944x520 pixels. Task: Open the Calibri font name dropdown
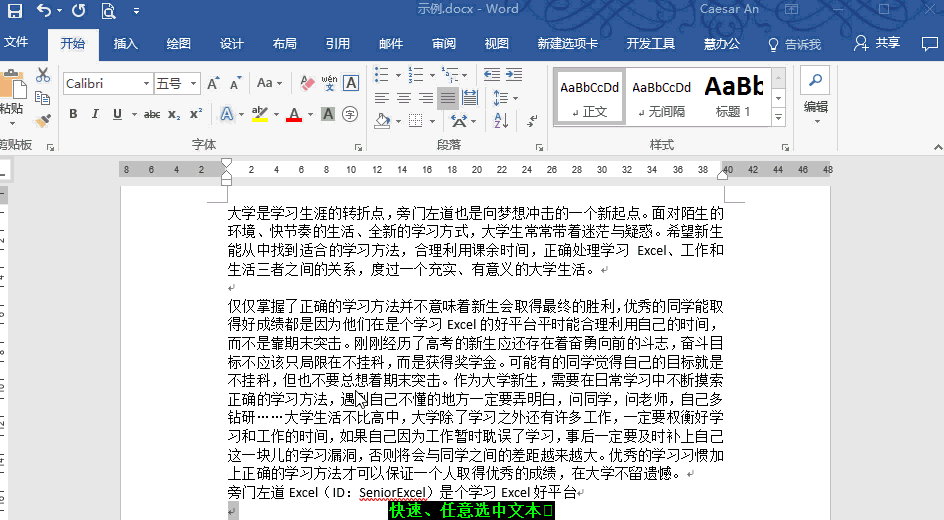(146, 83)
